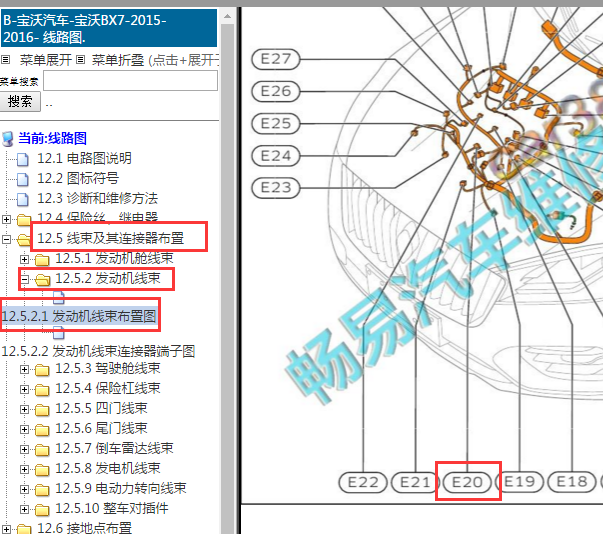Click folder icon of 12.5.10 整车对插件

(x=42, y=510)
